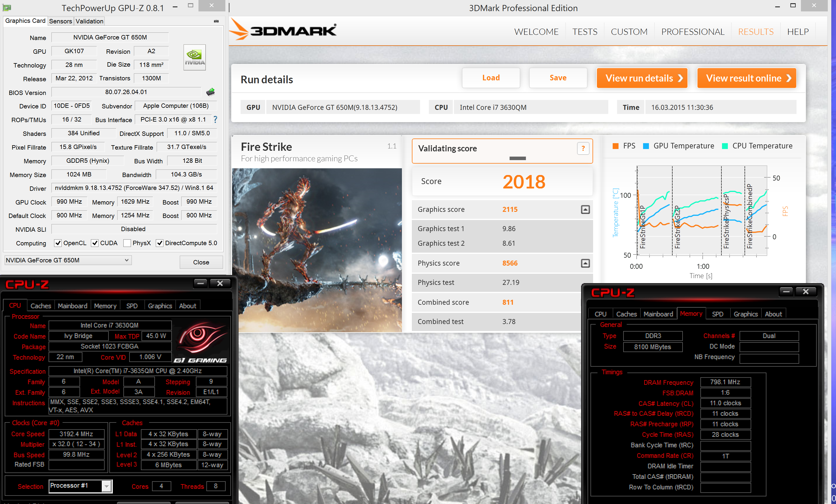Open SPD tab in left CPU-Z
Viewport: 836px width, 504px height.
click(132, 306)
